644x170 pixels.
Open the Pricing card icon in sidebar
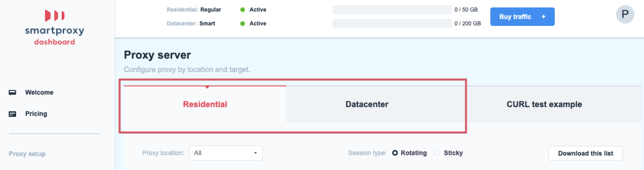click(x=13, y=114)
